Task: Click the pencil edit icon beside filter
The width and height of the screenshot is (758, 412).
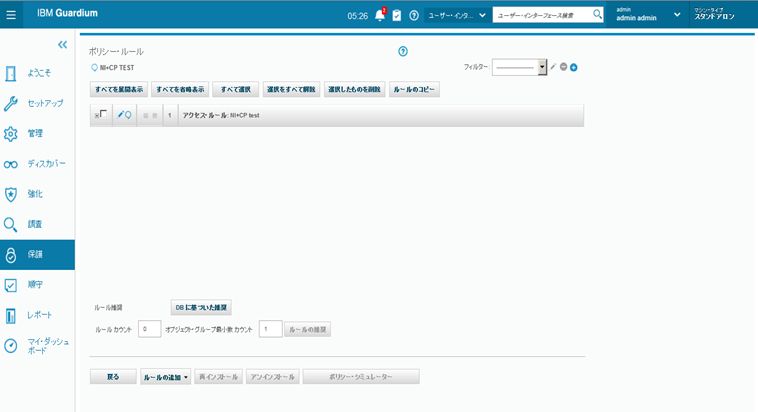Action: [554, 67]
